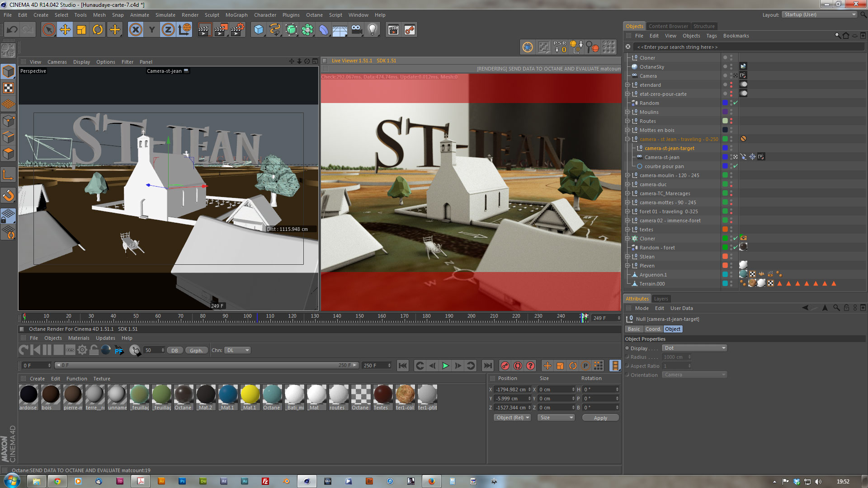The image size is (868, 488).
Task: Click the Live Selection tool
Action: [x=49, y=30]
